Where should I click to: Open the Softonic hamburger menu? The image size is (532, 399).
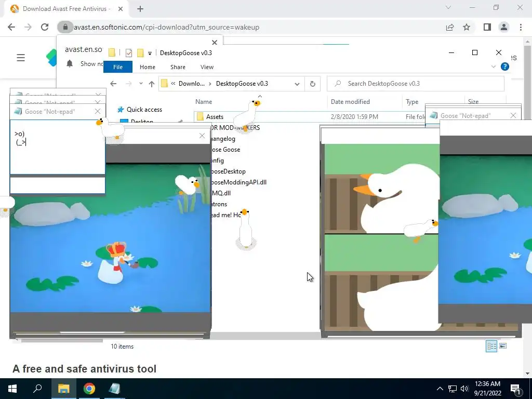(21, 58)
